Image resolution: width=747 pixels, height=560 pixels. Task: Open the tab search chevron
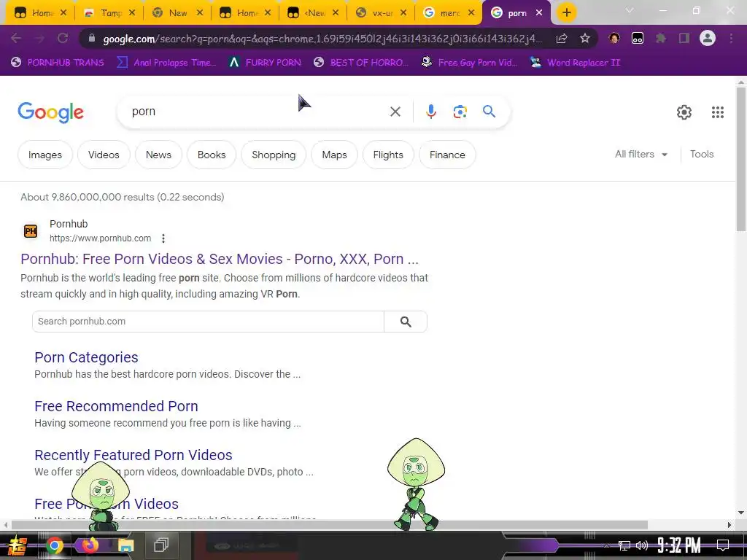[x=630, y=10]
